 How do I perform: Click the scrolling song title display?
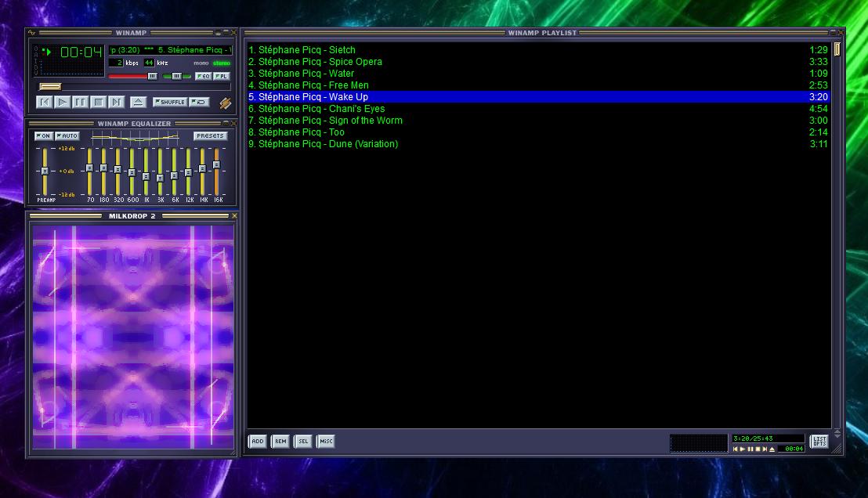click(x=170, y=50)
